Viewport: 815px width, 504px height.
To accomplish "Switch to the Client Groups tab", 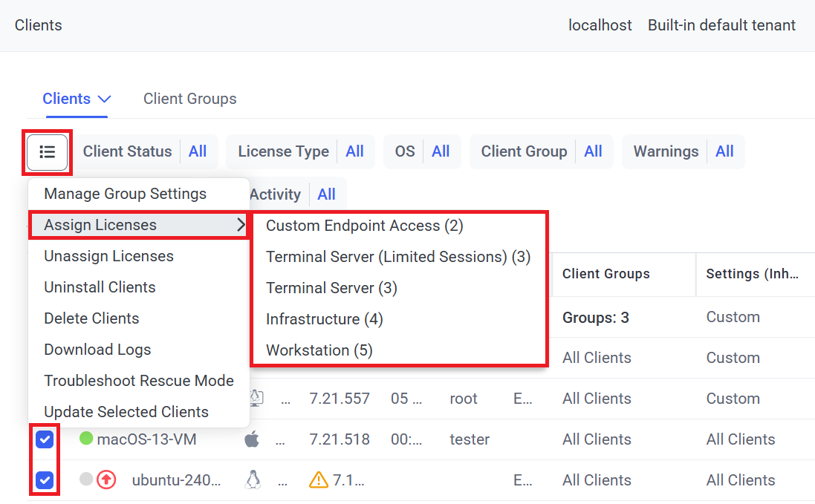I will coord(190,99).
